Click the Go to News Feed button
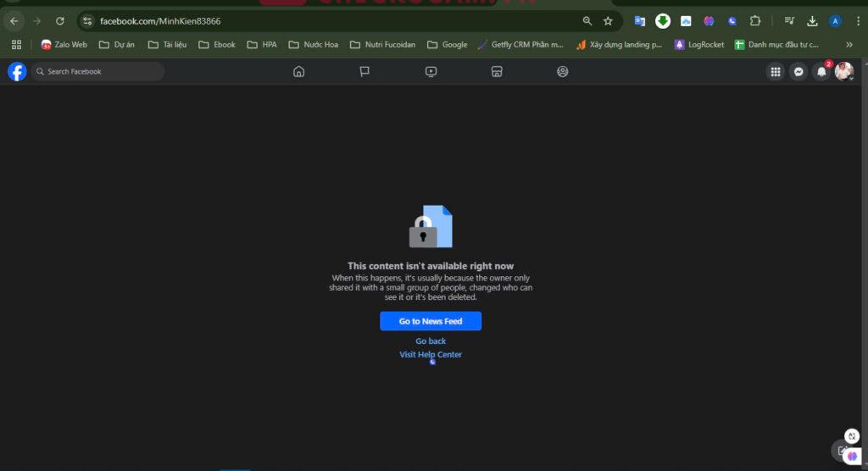Screen dimensions: 868x471 [x=431, y=321]
